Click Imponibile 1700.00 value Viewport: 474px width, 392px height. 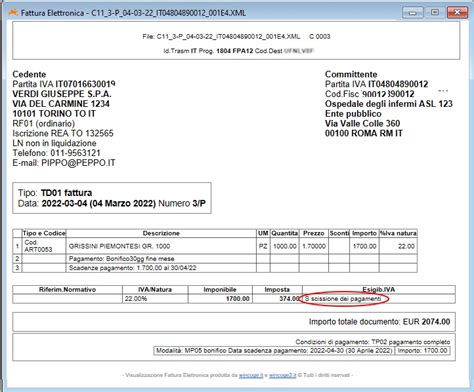click(238, 299)
